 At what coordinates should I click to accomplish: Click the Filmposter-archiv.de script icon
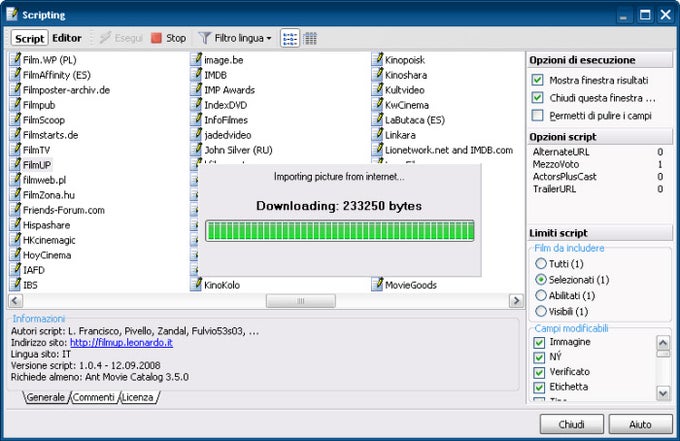15,89
